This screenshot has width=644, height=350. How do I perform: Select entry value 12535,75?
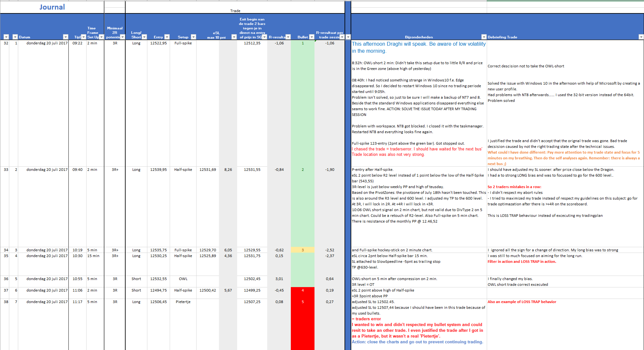159,250
